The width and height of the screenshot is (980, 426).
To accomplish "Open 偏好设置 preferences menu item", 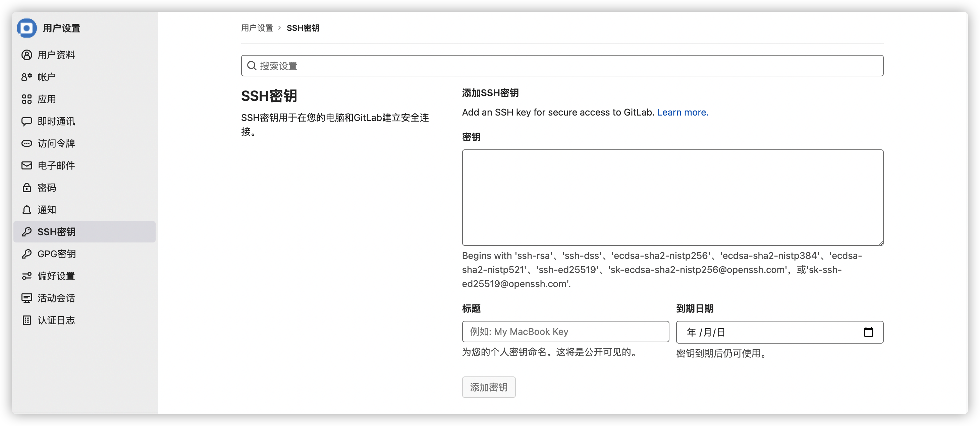I will 56,276.
